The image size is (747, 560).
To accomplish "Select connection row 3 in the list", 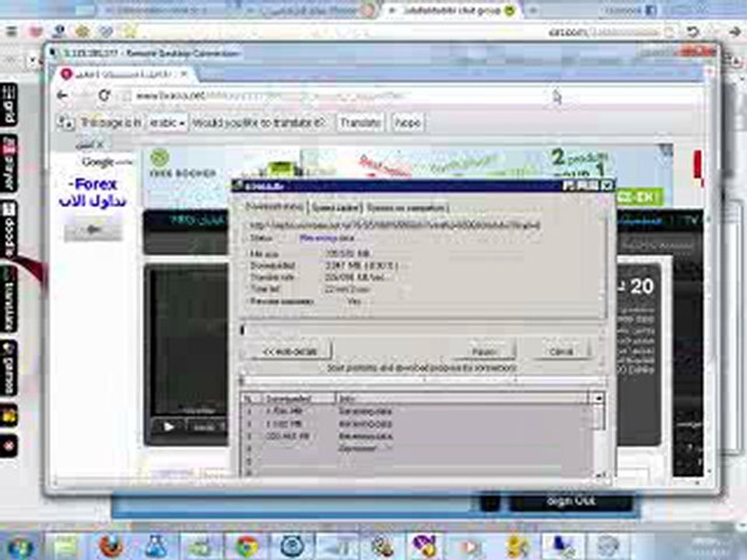I will tap(417, 436).
